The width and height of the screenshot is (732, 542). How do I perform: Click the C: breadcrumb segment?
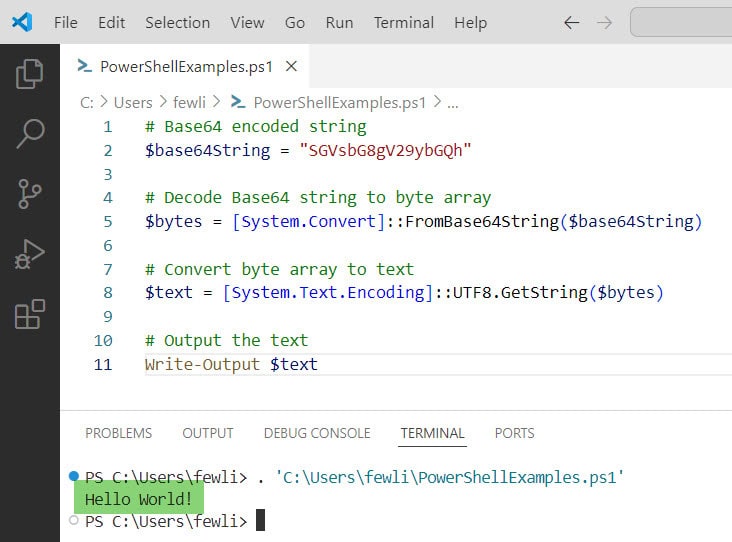(x=87, y=102)
